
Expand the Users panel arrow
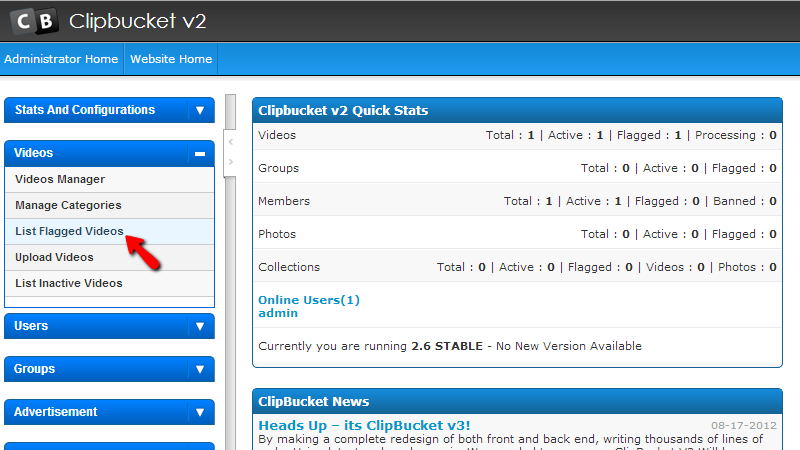[x=200, y=327]
